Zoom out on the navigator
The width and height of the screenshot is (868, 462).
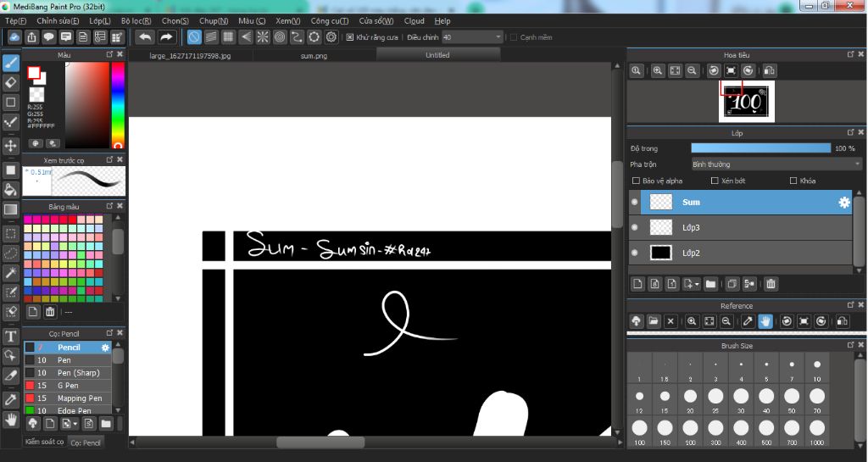(x=692, y=71)
